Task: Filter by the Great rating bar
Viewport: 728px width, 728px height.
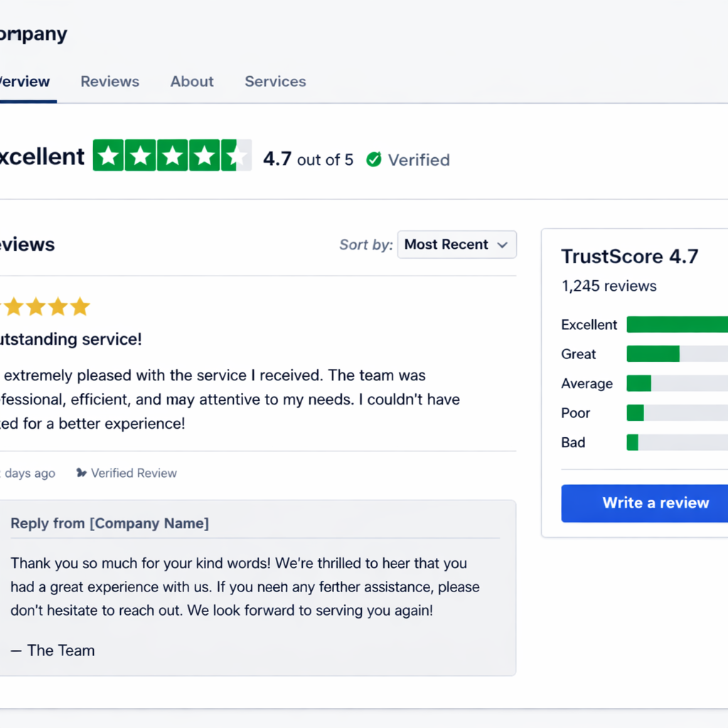Action: coord(677,354)
